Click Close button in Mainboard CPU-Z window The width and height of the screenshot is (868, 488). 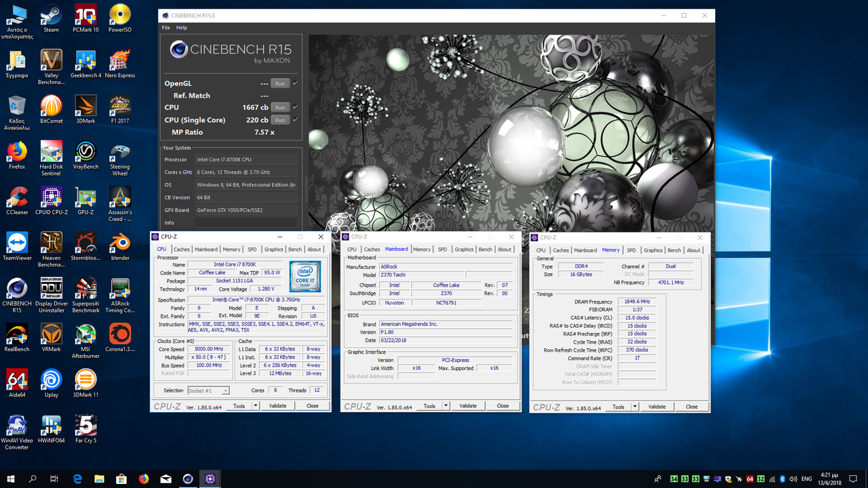pyautogui.click(x=502, y=406)
